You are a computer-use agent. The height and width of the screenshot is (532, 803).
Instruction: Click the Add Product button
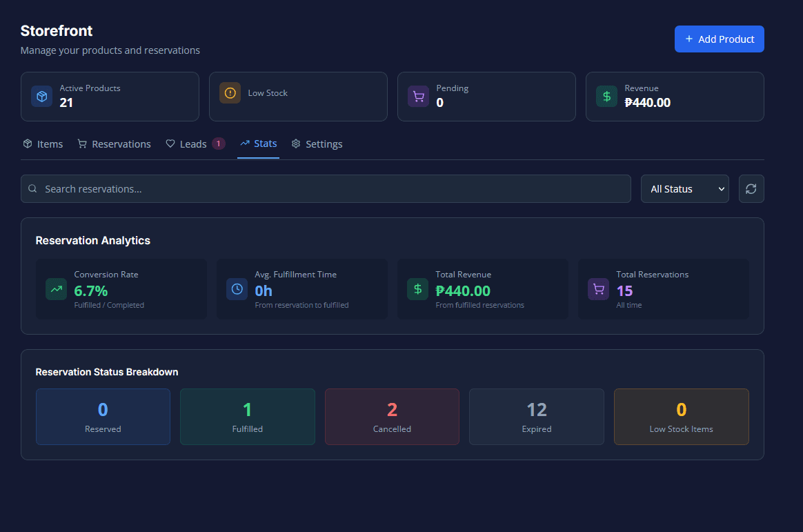point(719,39)
